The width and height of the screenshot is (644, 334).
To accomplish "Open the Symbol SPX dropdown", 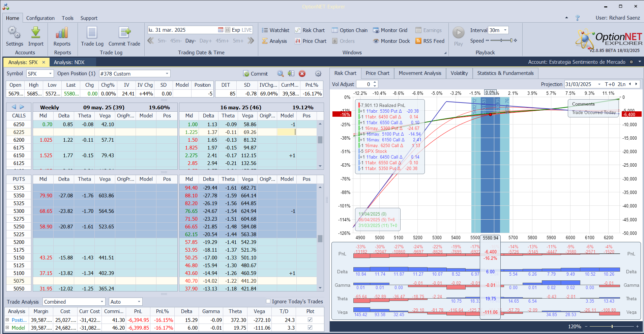I will pos(50,74).
